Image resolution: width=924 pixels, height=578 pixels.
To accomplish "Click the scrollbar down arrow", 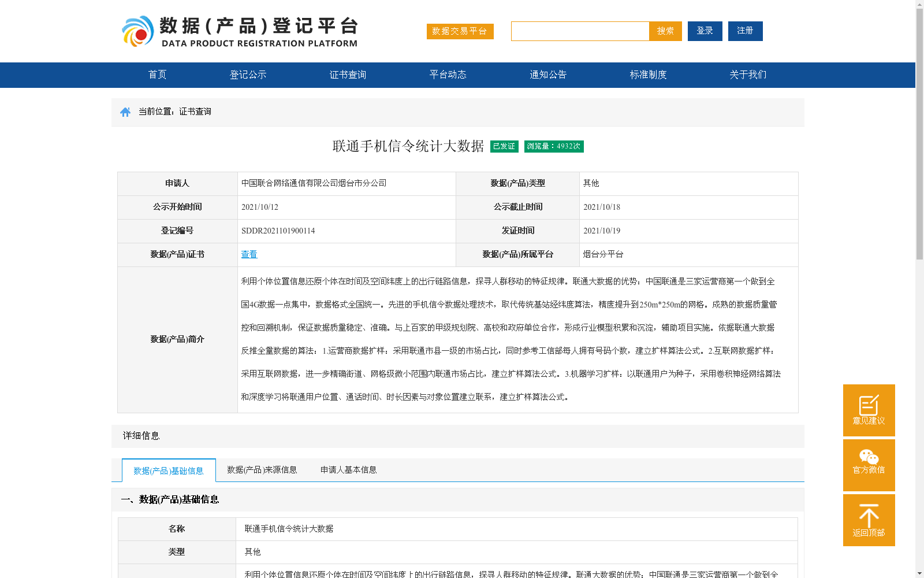I will pyautogui.click(x=919, y=573).
